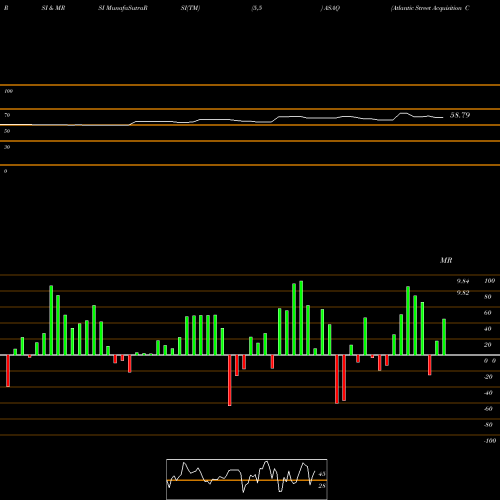This screenshot has height=500, width=500.
Task: Click the -60 axis label on MR panel
Action: [x=488, y=409]
